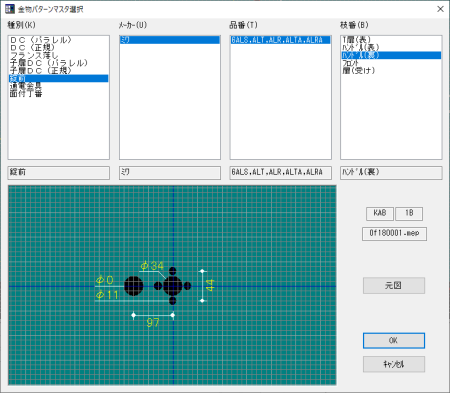Select 錠前 in the 種別 list
Screen dimensions: 450x393
58,78
